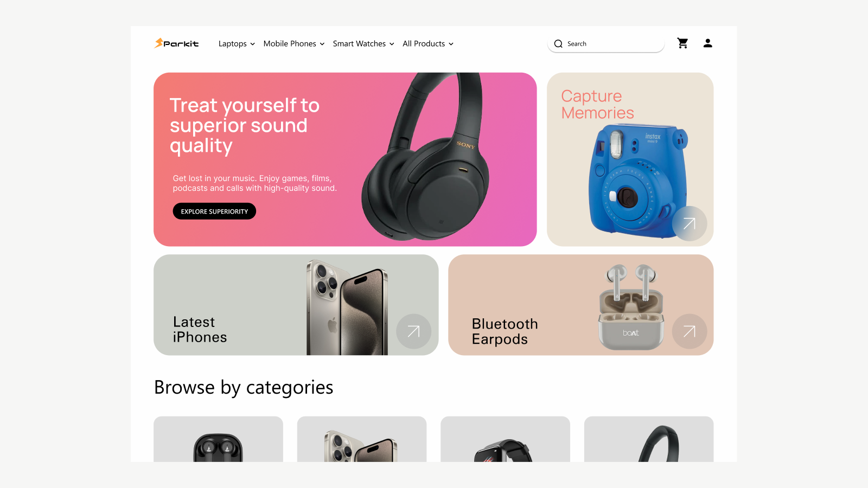
Task: Expand the Mobile Phones dropdown menu
Action: pos(294,44)
